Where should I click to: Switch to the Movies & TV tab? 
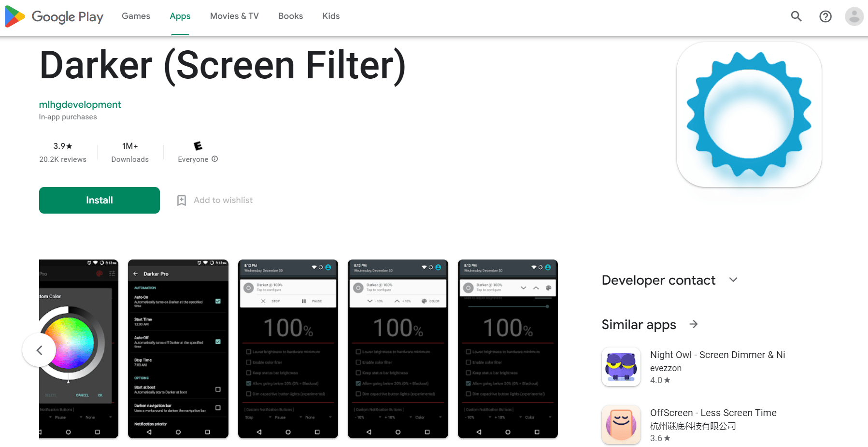(234, 16)
